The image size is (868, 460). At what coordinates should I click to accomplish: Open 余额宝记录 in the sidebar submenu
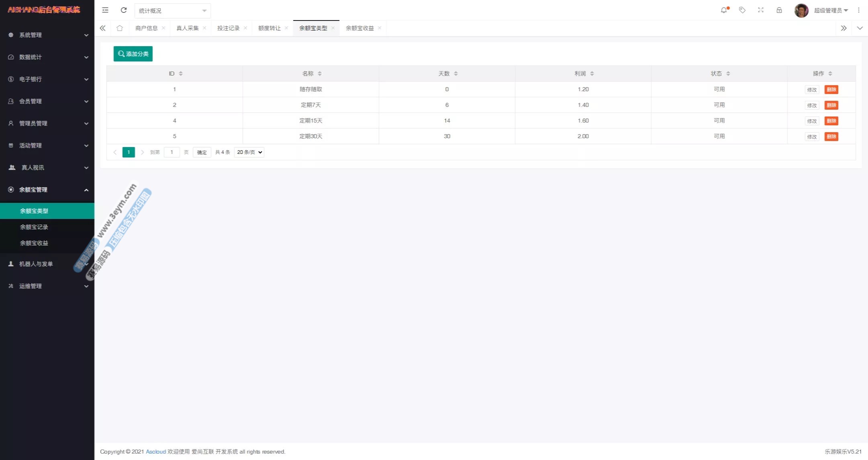pos(34,227)
